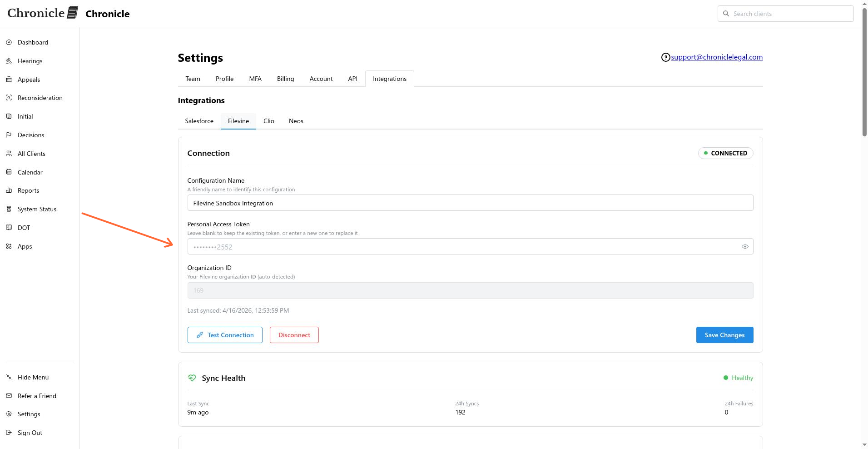The width and height of the screenshot is (868, 449).
Task: Click the help question mark icon
Action: click(x=665, y=57)
